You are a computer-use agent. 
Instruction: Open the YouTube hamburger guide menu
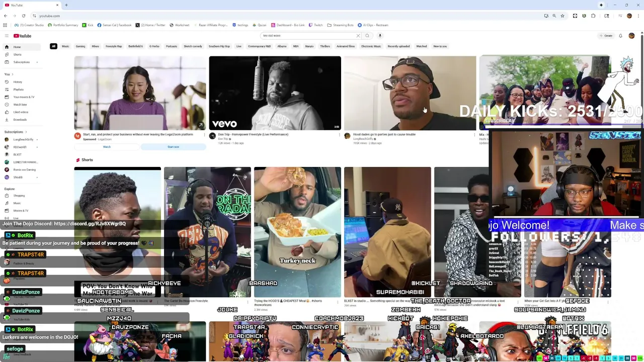pyautogui.click(x=7, y=36)
